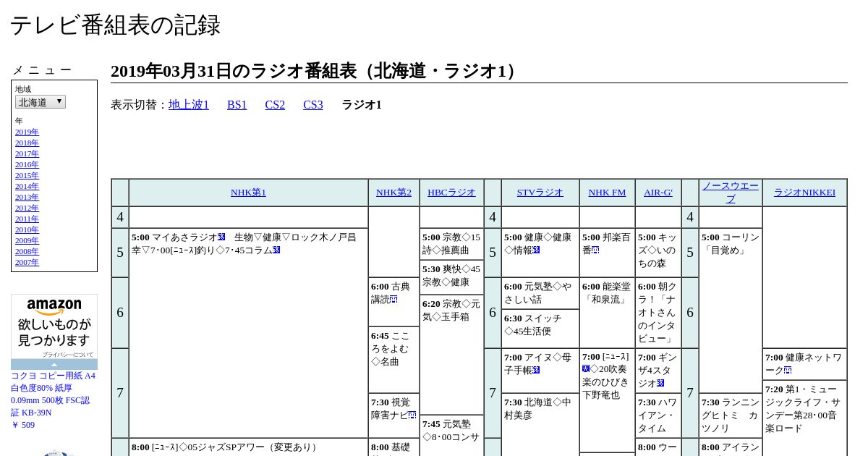The width and height of the screenshot is (868, 456).
Task: Select the 7:30 ハワイアン・タイム program cell
Action: 658,415
